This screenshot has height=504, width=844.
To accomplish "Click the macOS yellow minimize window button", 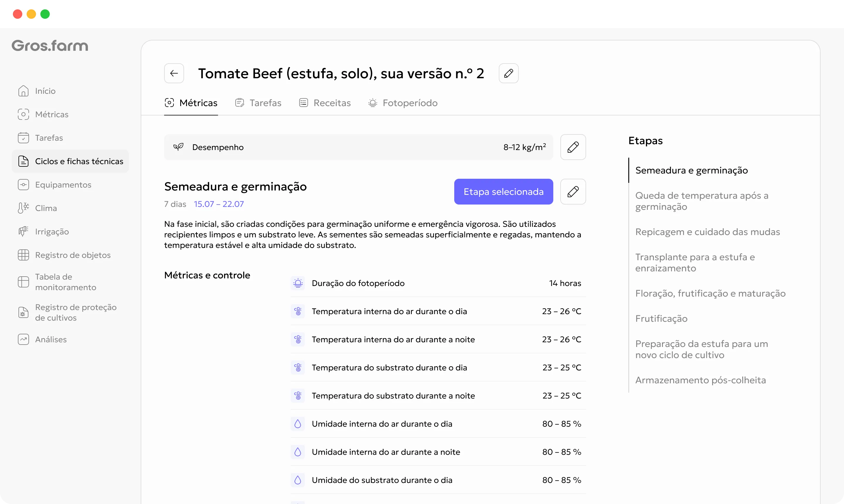I will click(x=31, y=14).
